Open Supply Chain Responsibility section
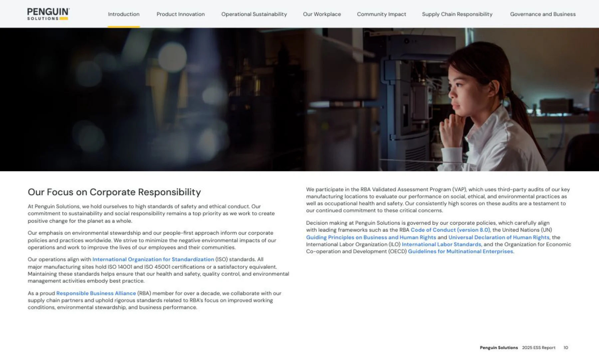The width and height of the screenshot is (599, 364). (457, 14)
